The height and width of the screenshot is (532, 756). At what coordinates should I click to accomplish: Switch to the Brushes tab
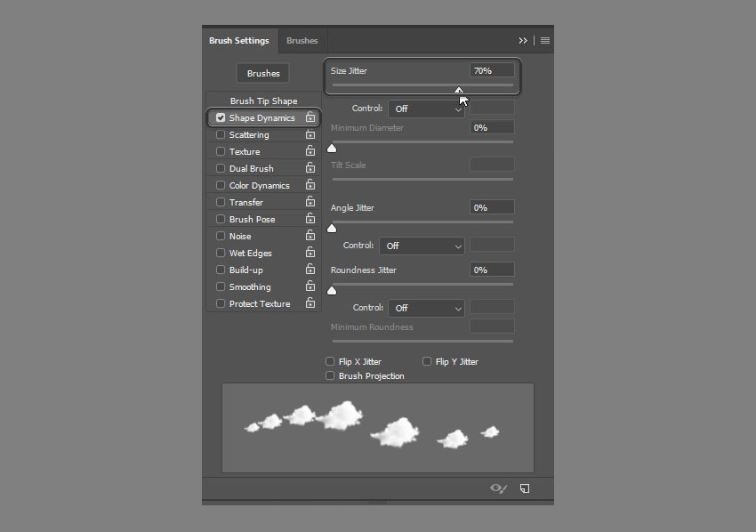(302, 41)
